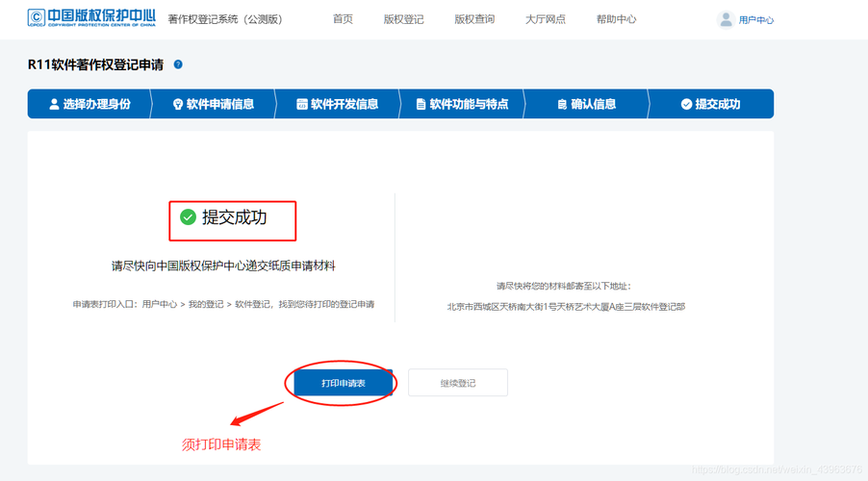Click the 请尽快将您的材料邮寄至以下地址 text
The image size is (868, 481).
pyautogui.click(x=564, y=286)
